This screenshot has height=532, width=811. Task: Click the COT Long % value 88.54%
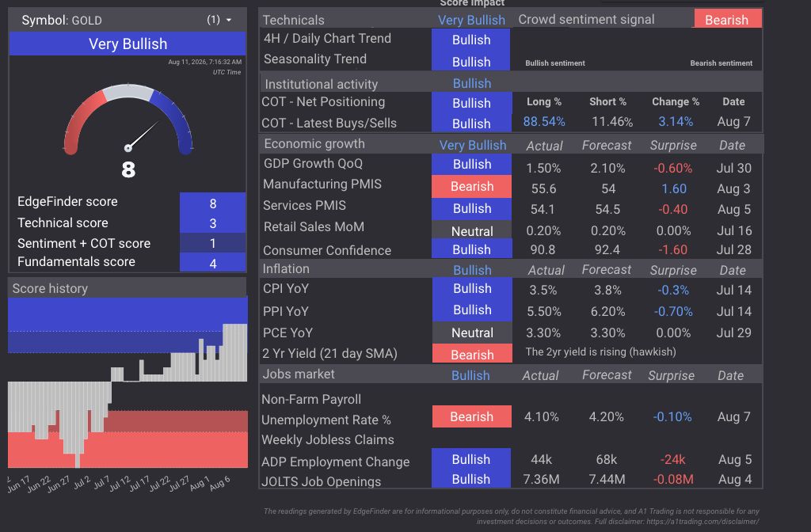pos(543,121)
